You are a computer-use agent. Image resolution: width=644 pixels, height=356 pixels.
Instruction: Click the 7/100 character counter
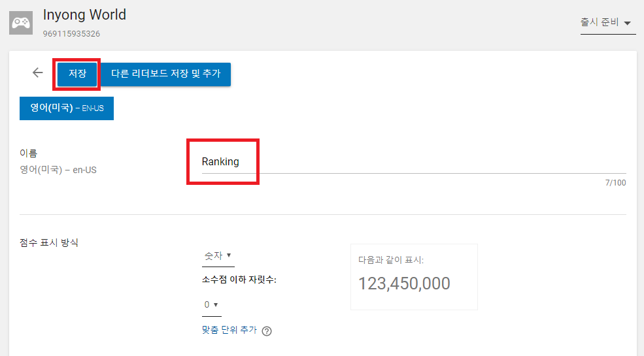coord(615,183)
